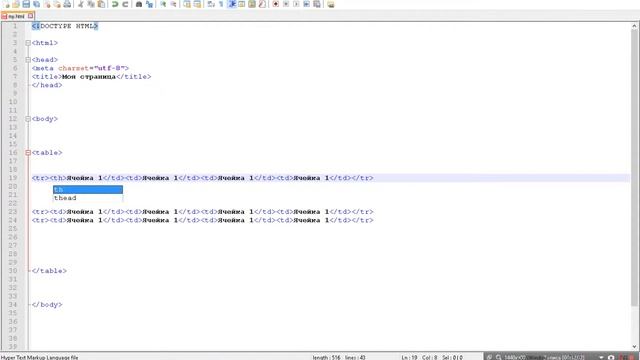
Task: Toggle the highlighted Indent Guide icon
Action: click(231, 4)
